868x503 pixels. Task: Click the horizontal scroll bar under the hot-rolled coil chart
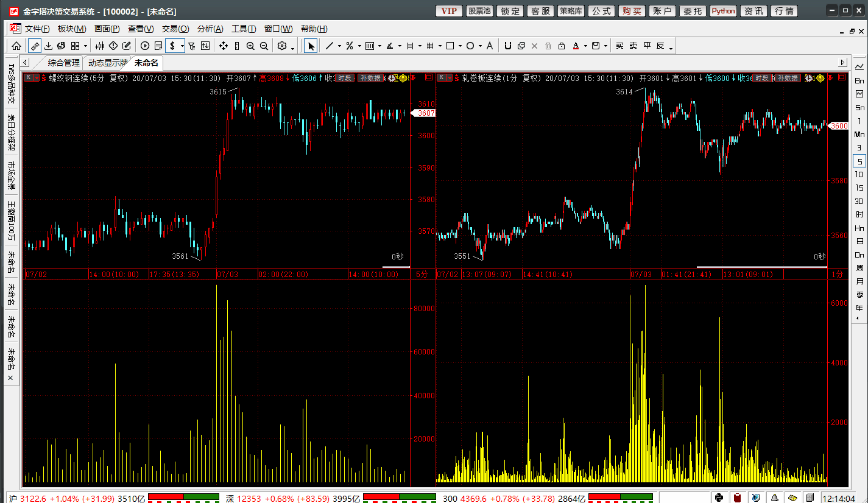coord(761,267)
